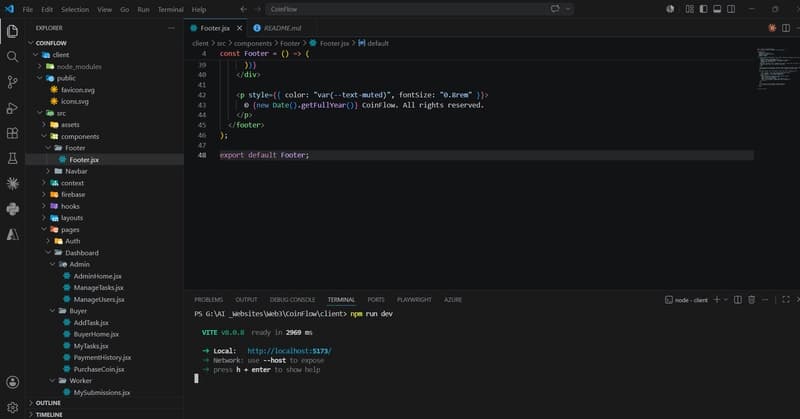Screen dimensions: 800x419
Task: Open the Customize Layout icon
Action: [x=690, y=9]
